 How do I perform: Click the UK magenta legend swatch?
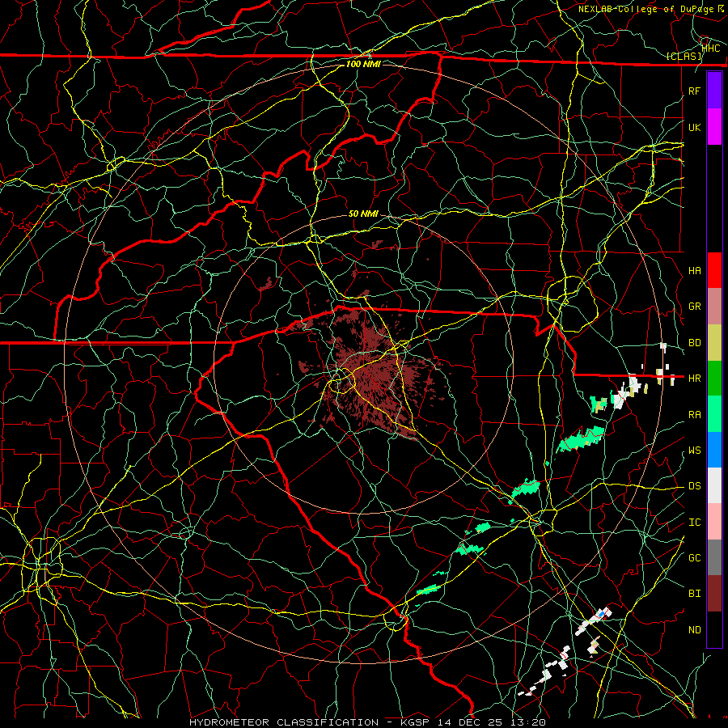coord(714,127)
